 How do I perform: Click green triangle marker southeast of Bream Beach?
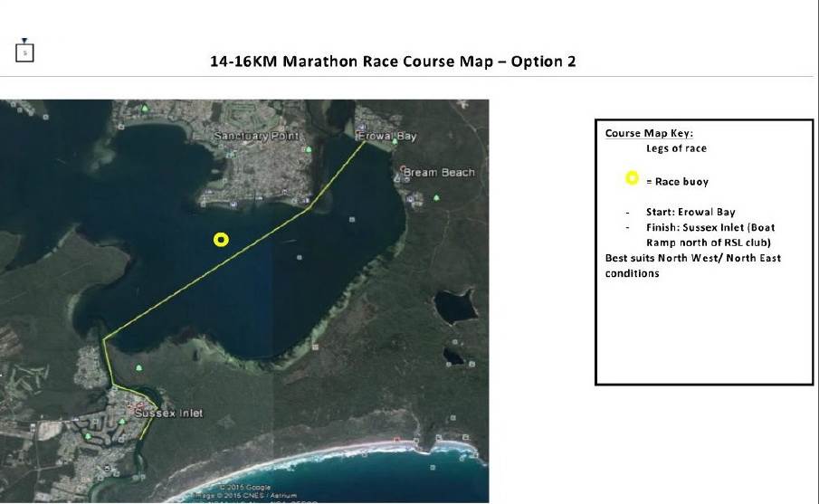437,197
